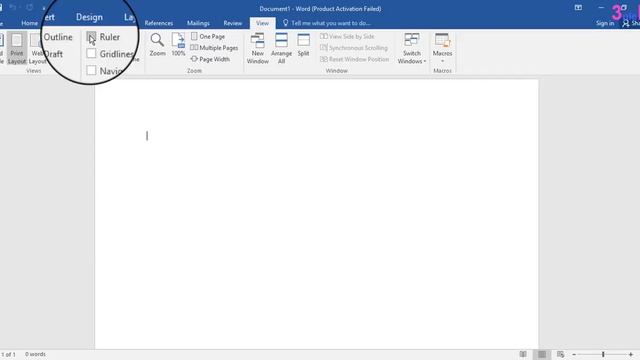Viewport: 640px width, 360px height.
Task: Click zoom in plus in status bar
Action: tap(631, 355)
